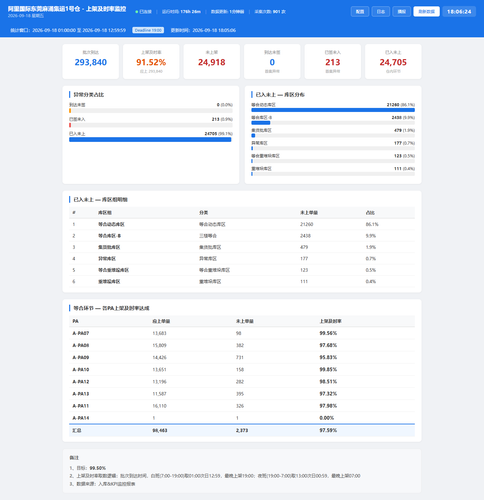Click table cell 479 in row 3
The width and height of the screenshot is (484, 500).
click(304, 247)
